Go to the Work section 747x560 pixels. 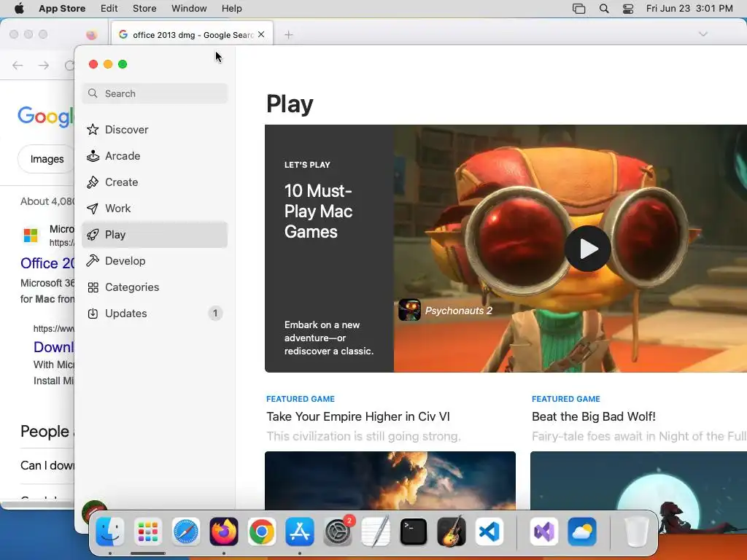tap(155, 208)
